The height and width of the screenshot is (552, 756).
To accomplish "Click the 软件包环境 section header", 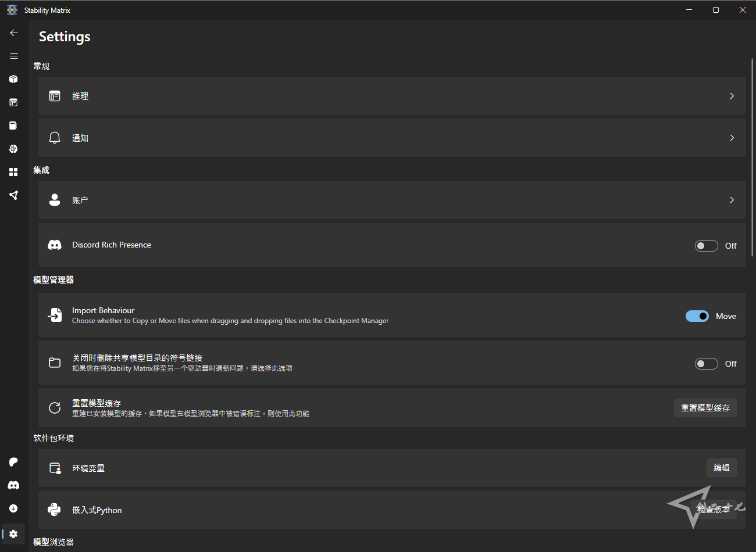I will pos(54,438).
